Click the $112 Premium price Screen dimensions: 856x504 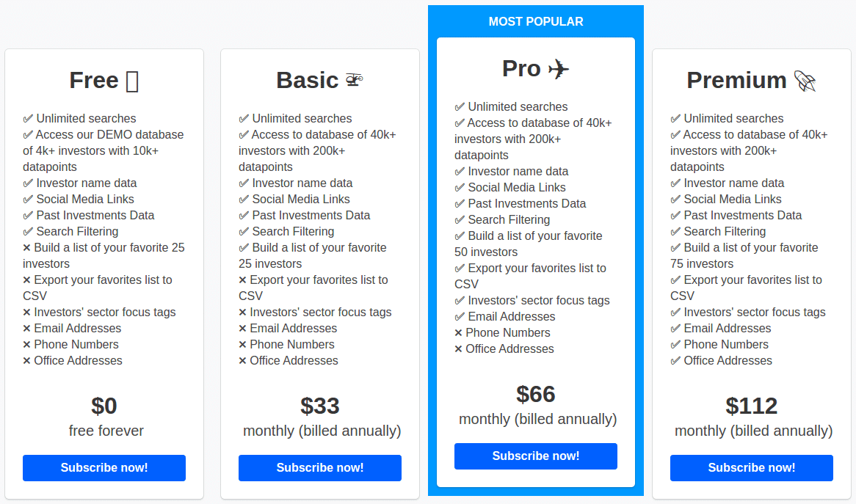tap(751, 406)
